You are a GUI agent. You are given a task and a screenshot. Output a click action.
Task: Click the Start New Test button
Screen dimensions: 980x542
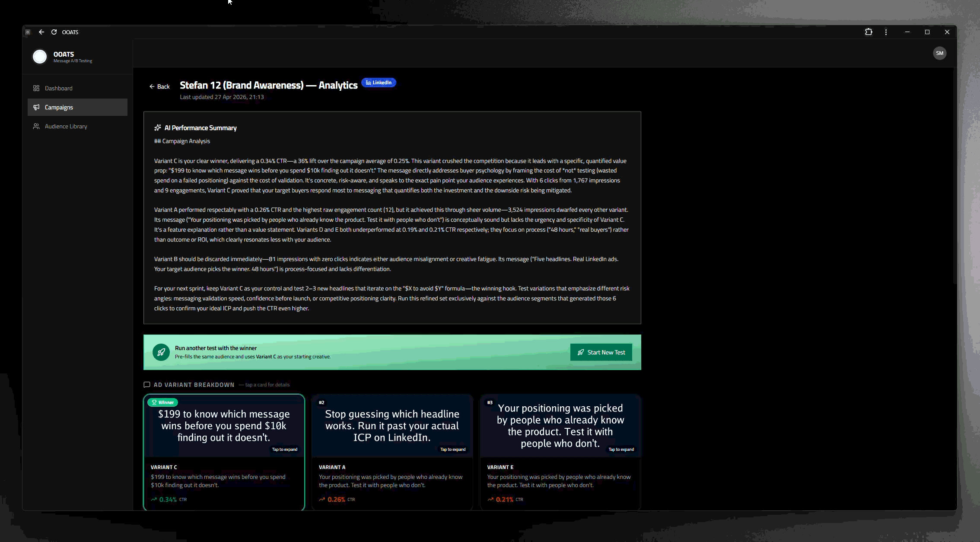601,352
